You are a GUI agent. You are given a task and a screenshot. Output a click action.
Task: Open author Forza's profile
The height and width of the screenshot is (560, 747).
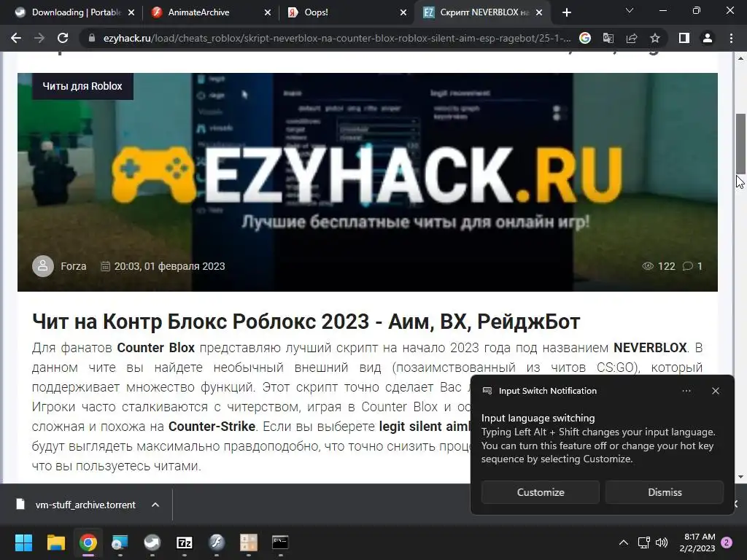[74, 266]
